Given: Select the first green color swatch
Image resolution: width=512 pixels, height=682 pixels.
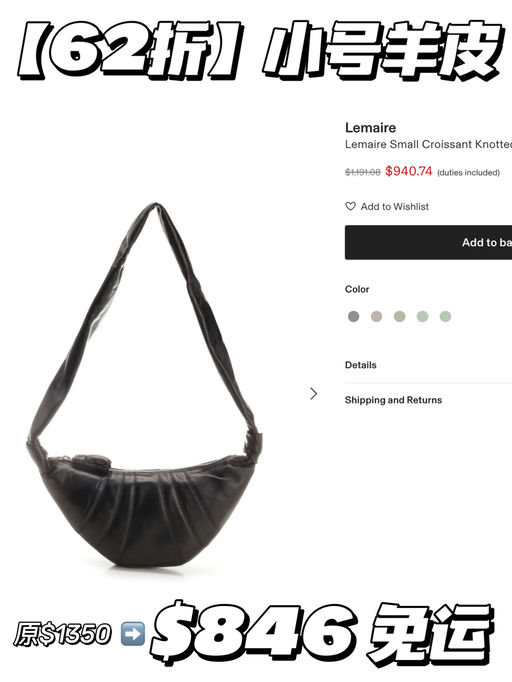Looking at the screenshot, I should 422,316.
